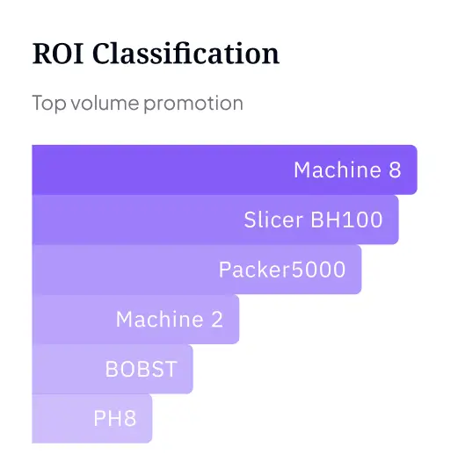Select the Slicer BH100 bar
Screen dimensions: 458x476
(215, 220)
